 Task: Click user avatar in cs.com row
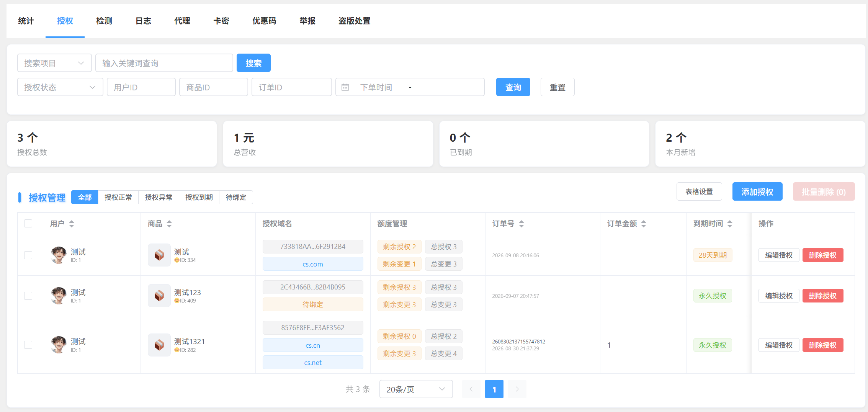pos(59,255)
